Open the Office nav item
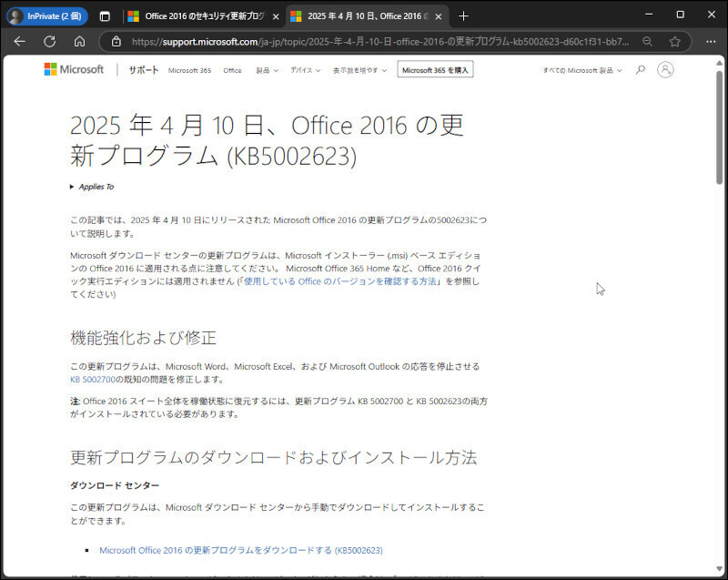 point(232,71)
